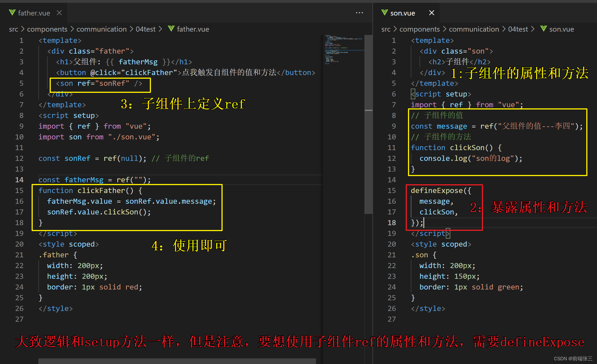
Task: Click 'communication' in the father.vue breadcrumb
Action: (x=102, y=29)
